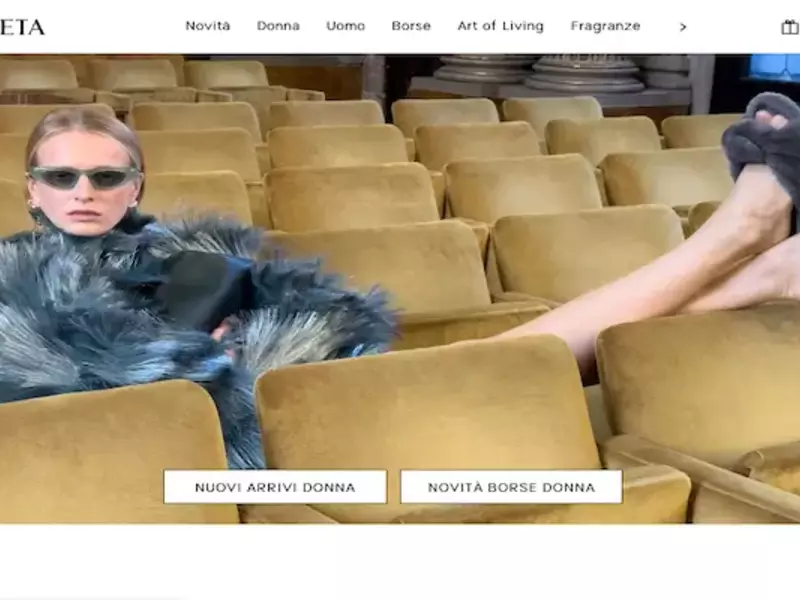Click the horizontal scrollbar at bottom left

point(90,597)
